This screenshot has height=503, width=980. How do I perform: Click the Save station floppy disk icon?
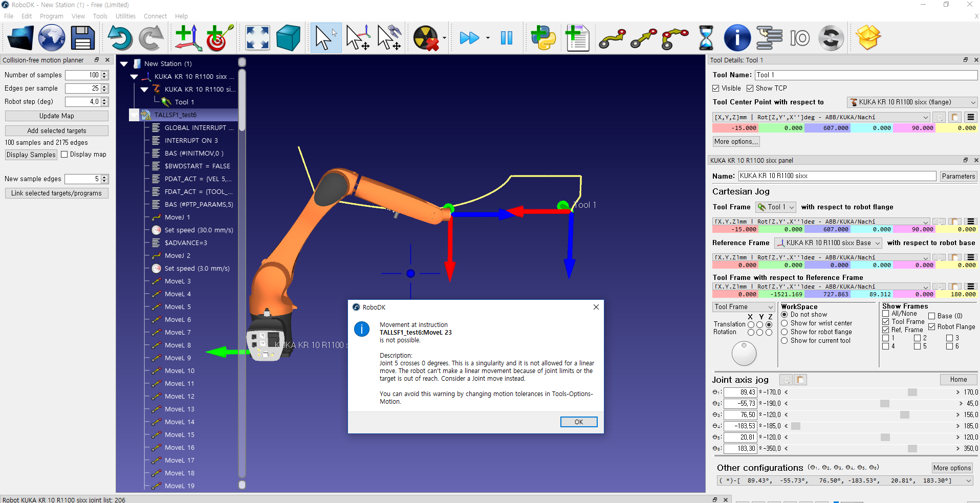[82, 38]
